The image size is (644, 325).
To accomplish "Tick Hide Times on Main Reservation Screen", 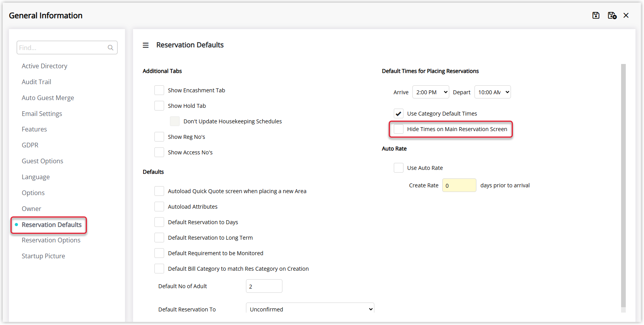I will (x=398, y=129).
